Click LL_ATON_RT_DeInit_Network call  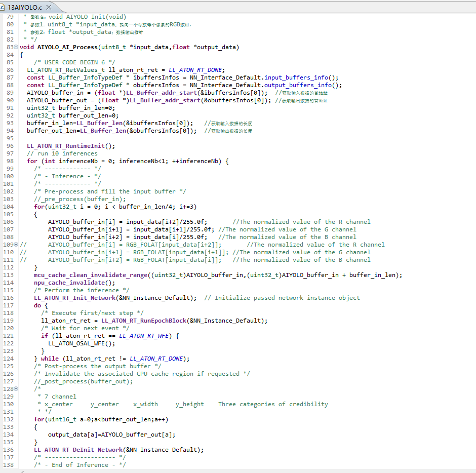78,450
